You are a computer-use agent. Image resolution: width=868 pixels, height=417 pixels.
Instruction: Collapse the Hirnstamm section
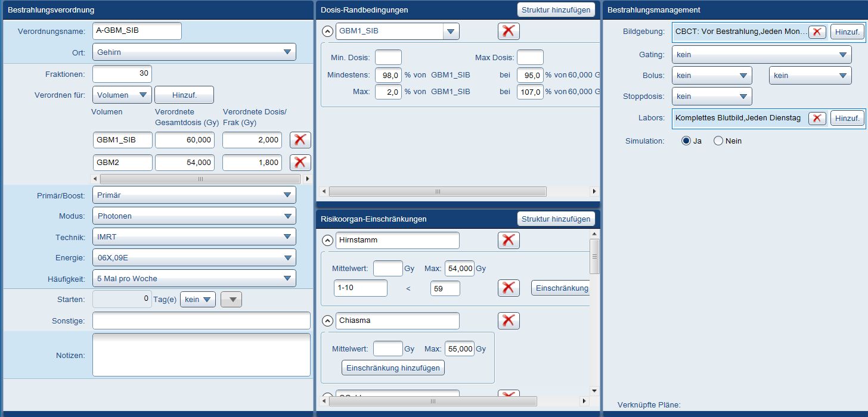(x=327, y=241)
